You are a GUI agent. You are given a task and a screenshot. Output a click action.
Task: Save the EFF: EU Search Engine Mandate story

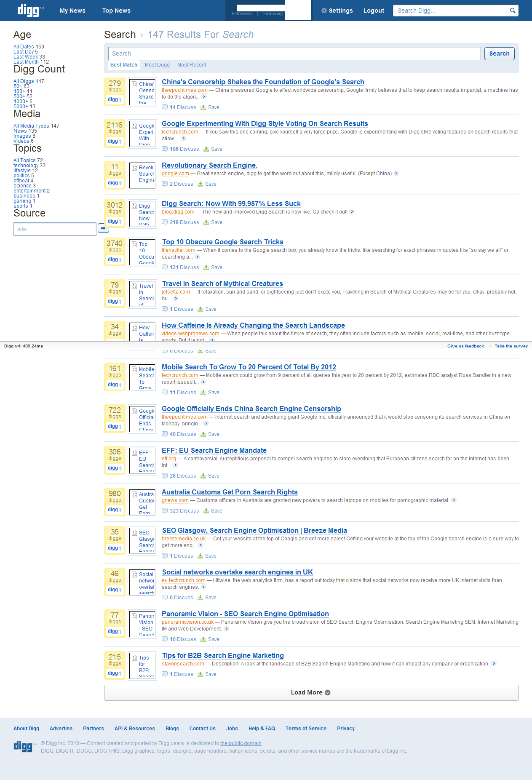[x=210, y=476]
